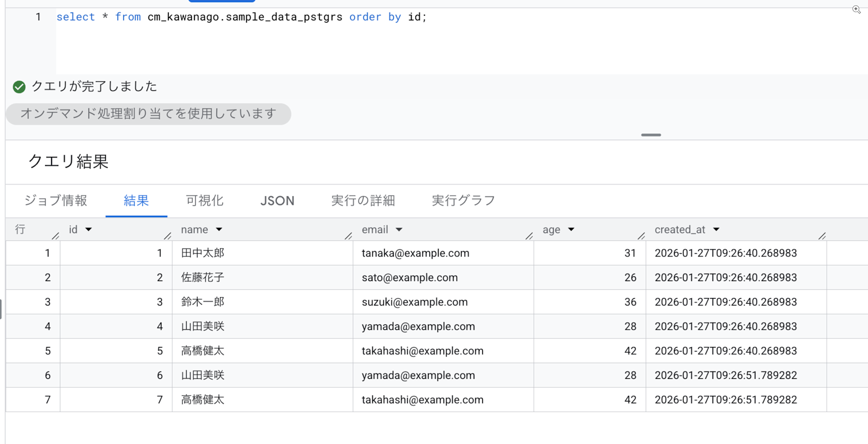Click the resize handle of id column
The height and width of the screenshot is (444, 868).
pos(168,236)
